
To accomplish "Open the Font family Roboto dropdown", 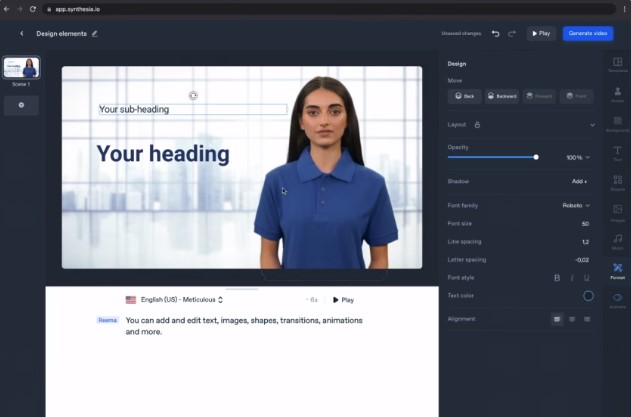I will (576, 206).
